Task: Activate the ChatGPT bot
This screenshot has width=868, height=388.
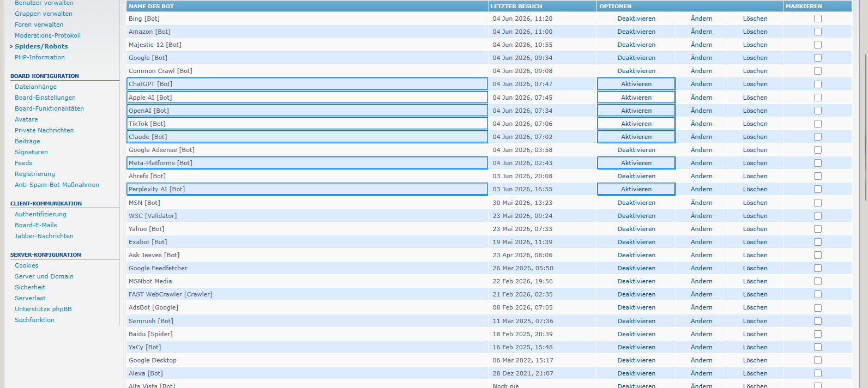Action: click(x=636, y=84)
